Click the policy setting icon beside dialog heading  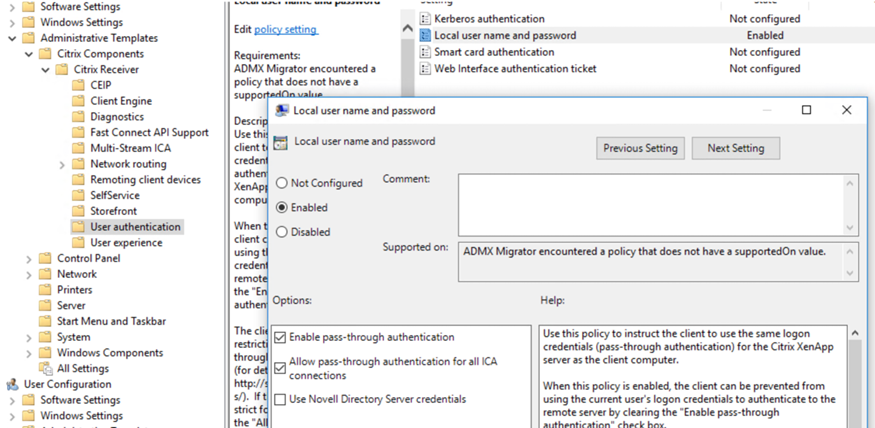pyautogui.click(x=282, y=142)
